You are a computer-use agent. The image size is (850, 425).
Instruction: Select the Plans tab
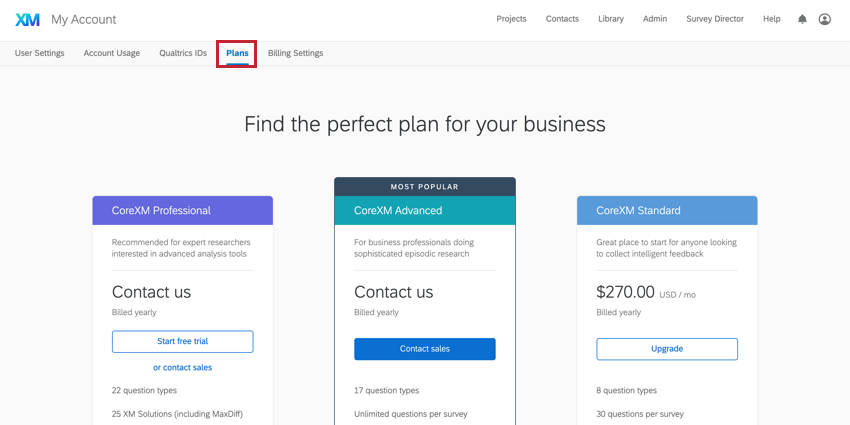pos(237,53)
